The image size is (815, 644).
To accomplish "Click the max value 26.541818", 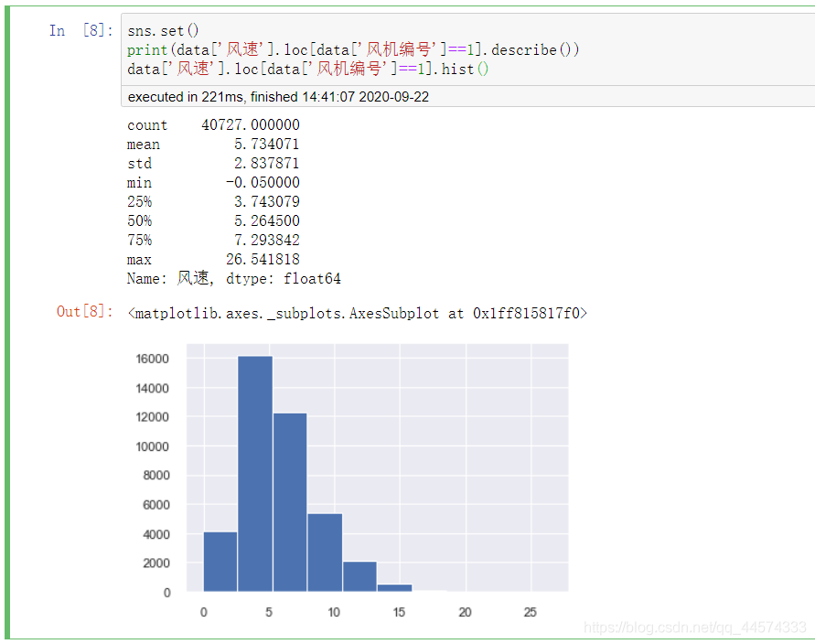I will [263, 259].
